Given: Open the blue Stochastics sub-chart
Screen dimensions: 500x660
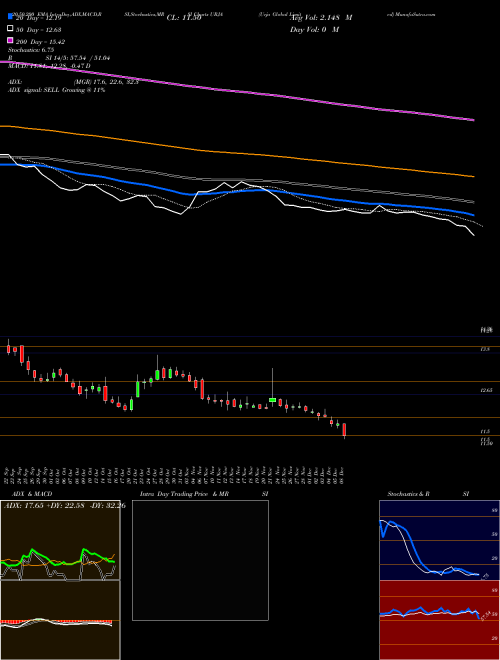Looking at the screenshot, I should pyautogui.click(x=439, y=540).
